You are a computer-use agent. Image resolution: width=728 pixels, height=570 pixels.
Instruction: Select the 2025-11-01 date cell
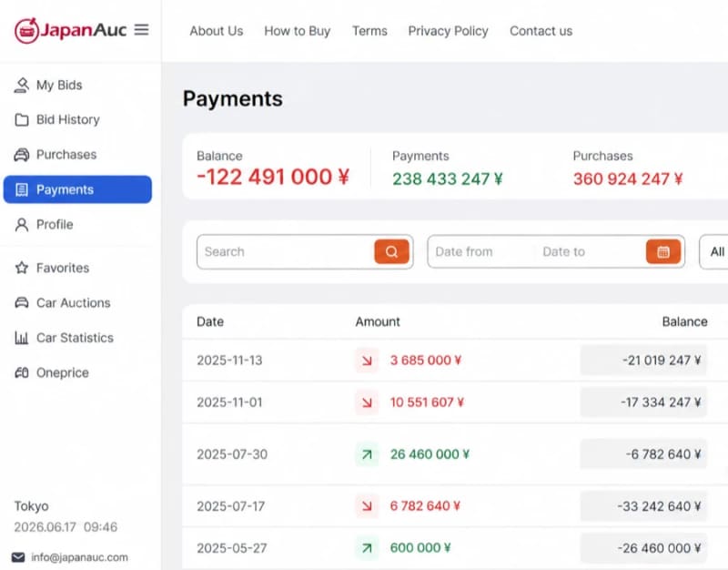229,402
